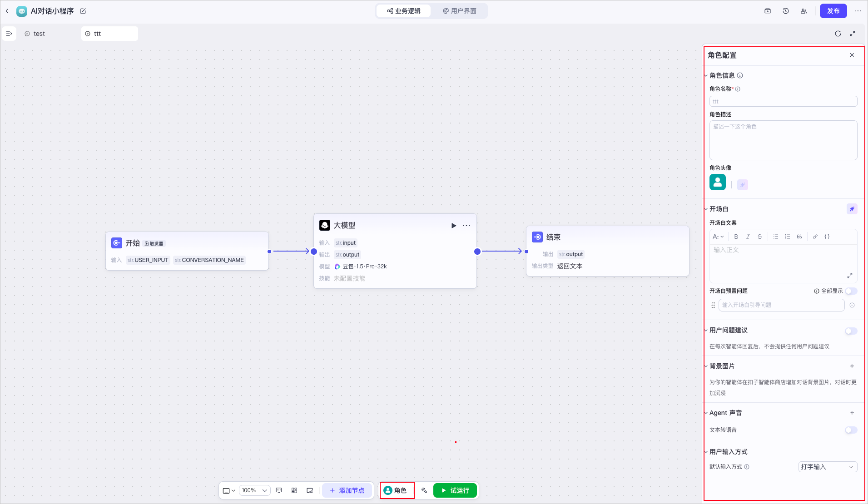868x504 pixels.
Task: Add a comment on the canvas
Action: (279, 490)
